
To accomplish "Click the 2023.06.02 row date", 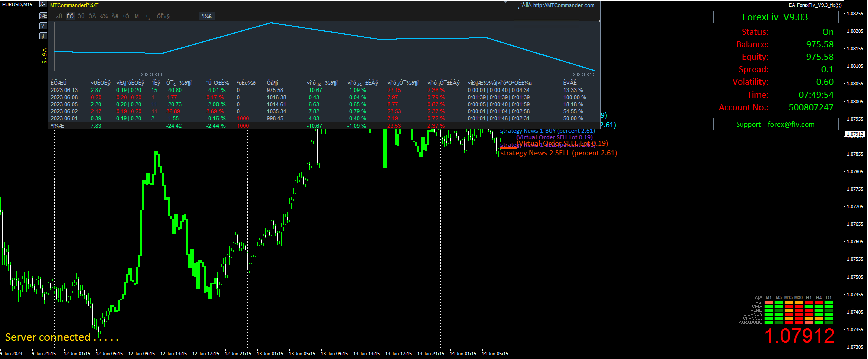I will click(x=64, y=112).
